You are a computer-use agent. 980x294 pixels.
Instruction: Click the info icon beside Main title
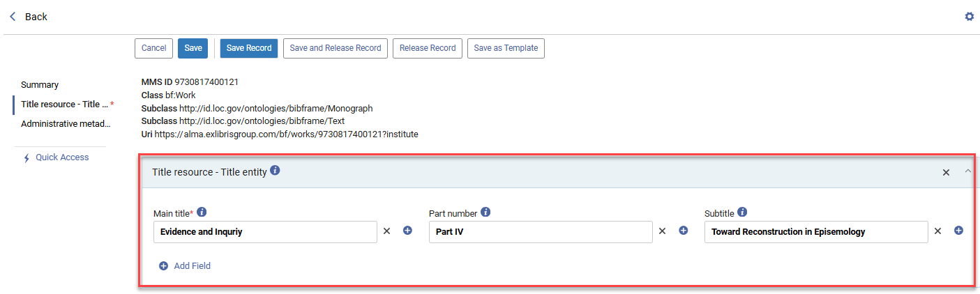[x=202, y=212]
